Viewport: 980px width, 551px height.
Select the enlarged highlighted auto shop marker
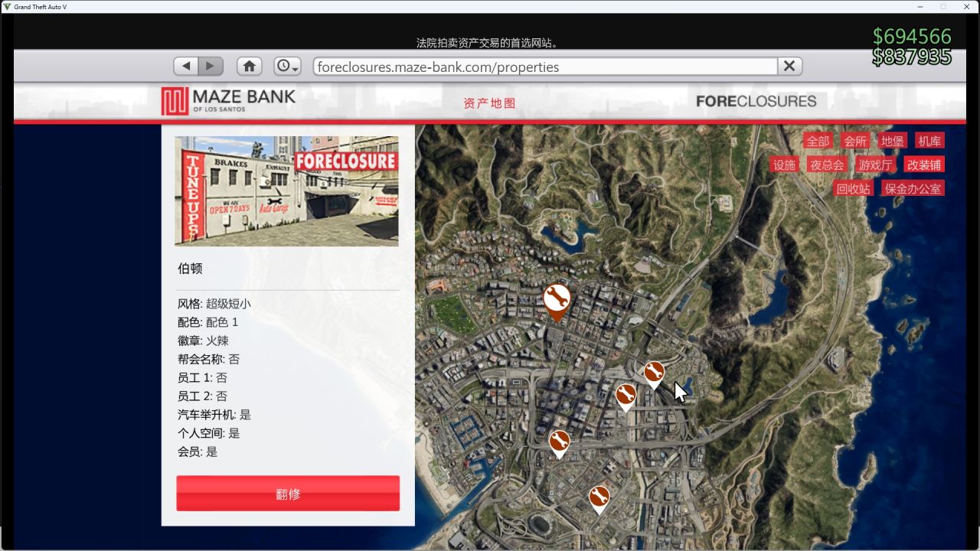557,301
